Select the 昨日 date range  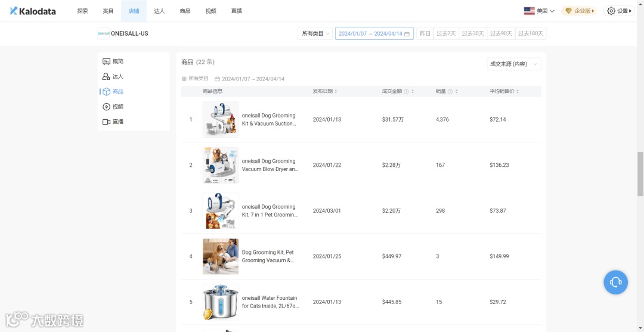[x=425, y=33]
